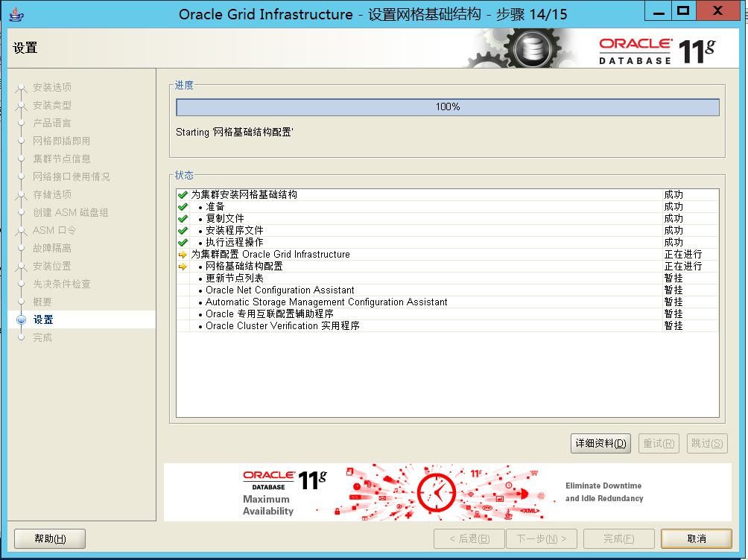Click the 100% progress bar

point(448,107)
